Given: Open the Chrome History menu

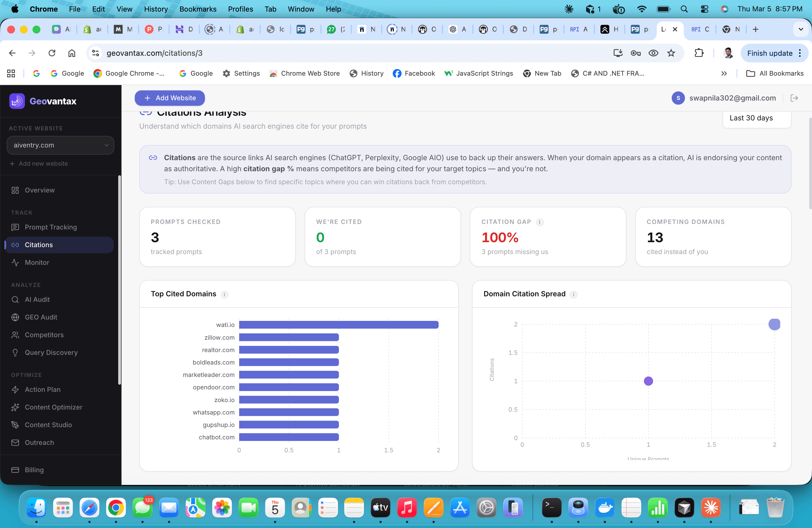Looking at the screenshot, I should 155,9.
